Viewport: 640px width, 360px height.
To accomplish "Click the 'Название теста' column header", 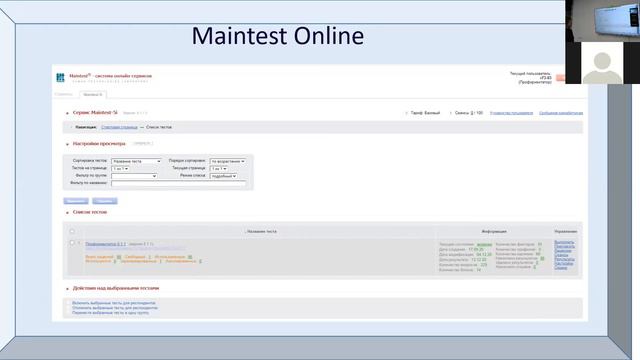I will (262, 231).
